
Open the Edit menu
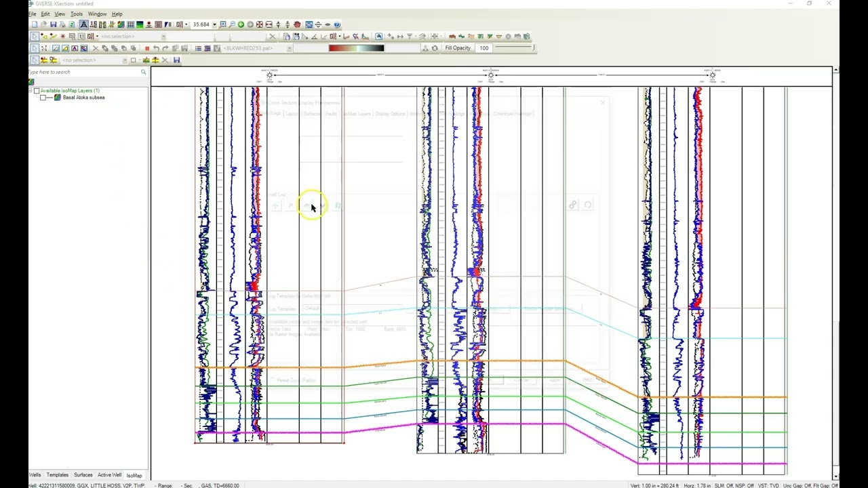tap(45, 14)
